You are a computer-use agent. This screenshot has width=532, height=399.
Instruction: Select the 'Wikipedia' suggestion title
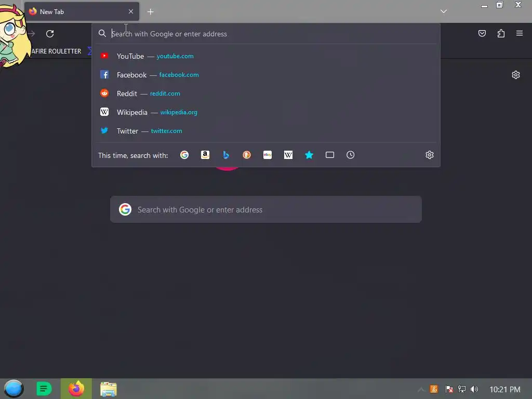tap(132, 112)
